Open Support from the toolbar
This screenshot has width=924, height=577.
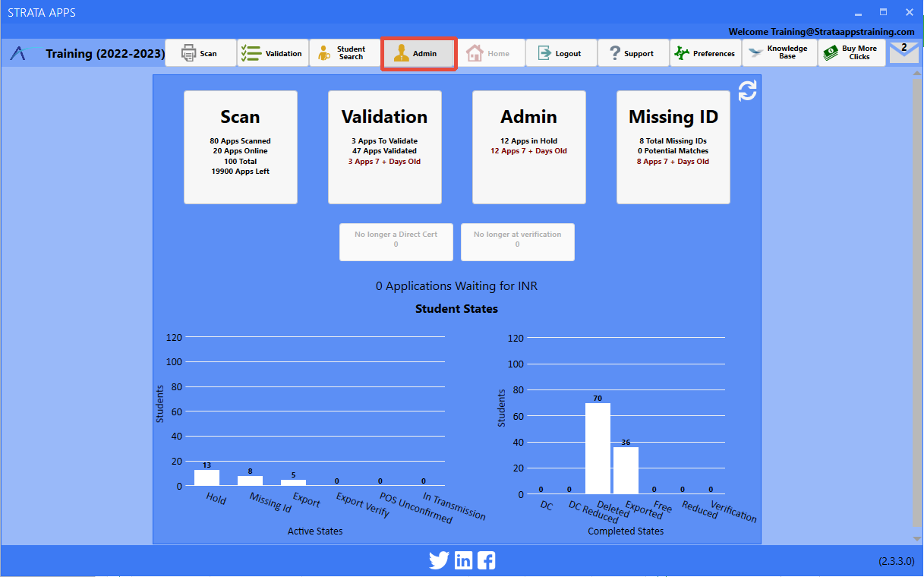(x=633, y=53)
